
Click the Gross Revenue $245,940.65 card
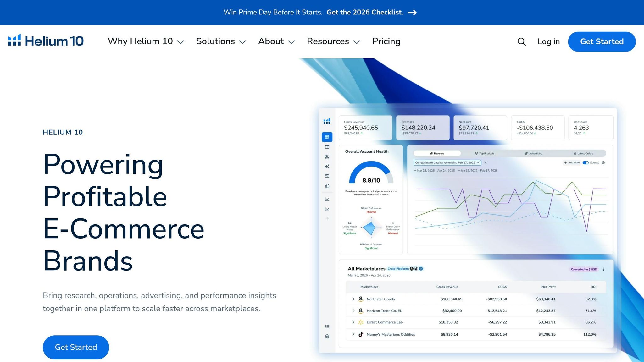pos(365,128)
